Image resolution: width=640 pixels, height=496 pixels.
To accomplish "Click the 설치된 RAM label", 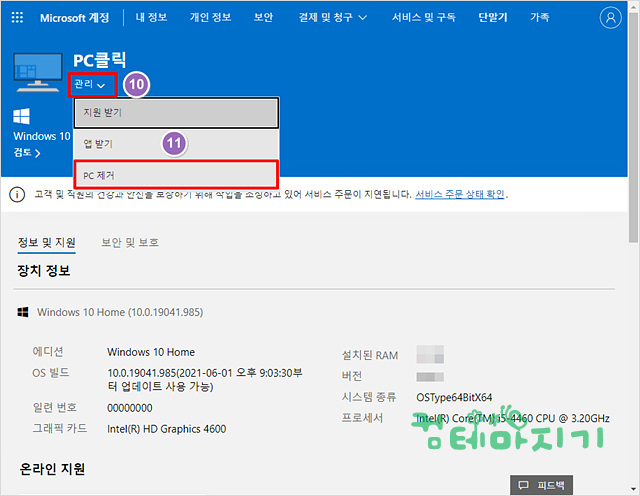I will click(x=370, y=356).
